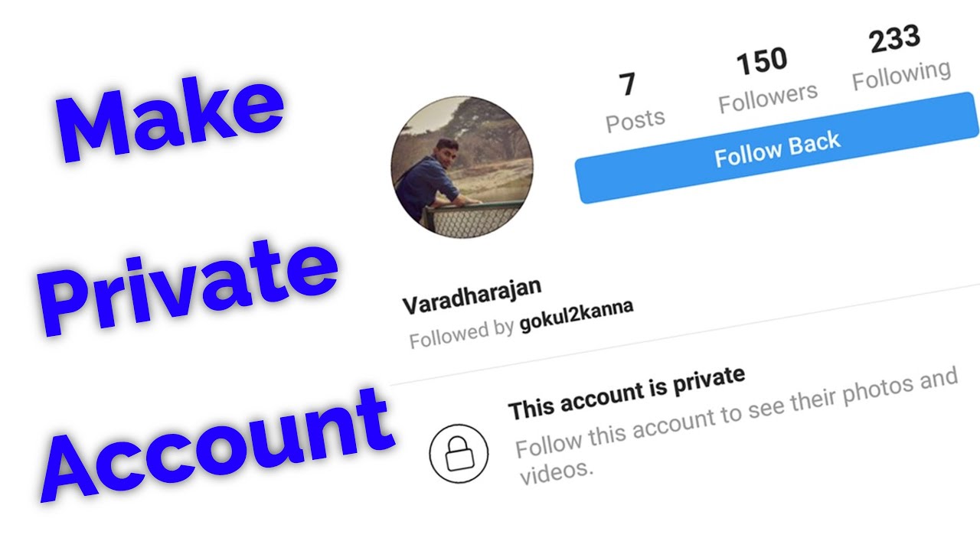The height and width of the screenshot is (551, 980).
Task: Open Varadharajan's circular profile picture
Action: click(x=462, y=166)
